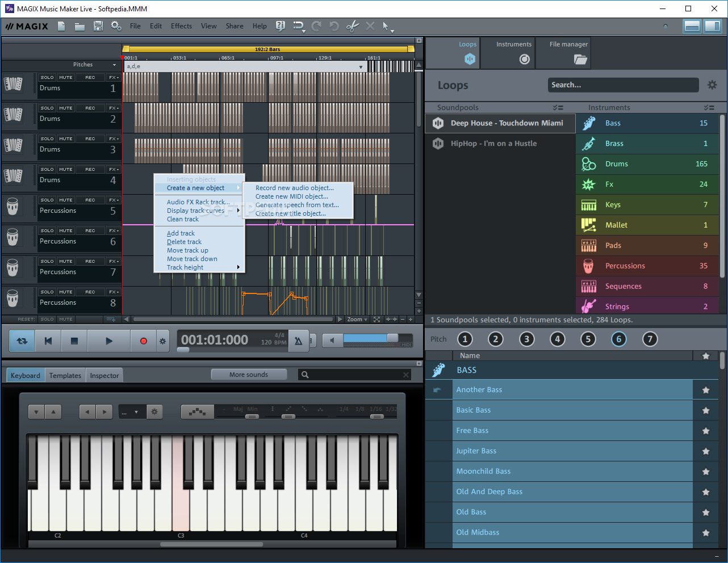The height and width of the screenshot is (563, 728).
Task: Click the Sequences instrument icon
Action: pos(588,287)
